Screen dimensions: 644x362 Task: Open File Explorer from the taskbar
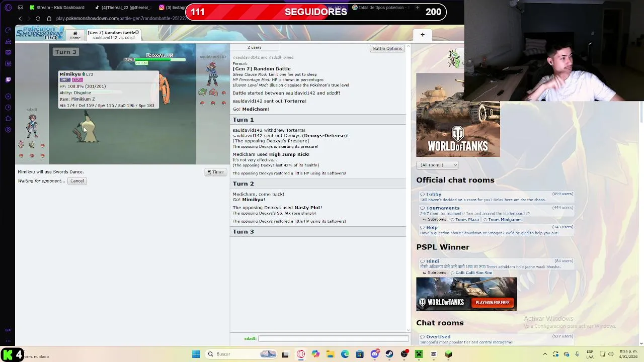(x=330, y=354)
